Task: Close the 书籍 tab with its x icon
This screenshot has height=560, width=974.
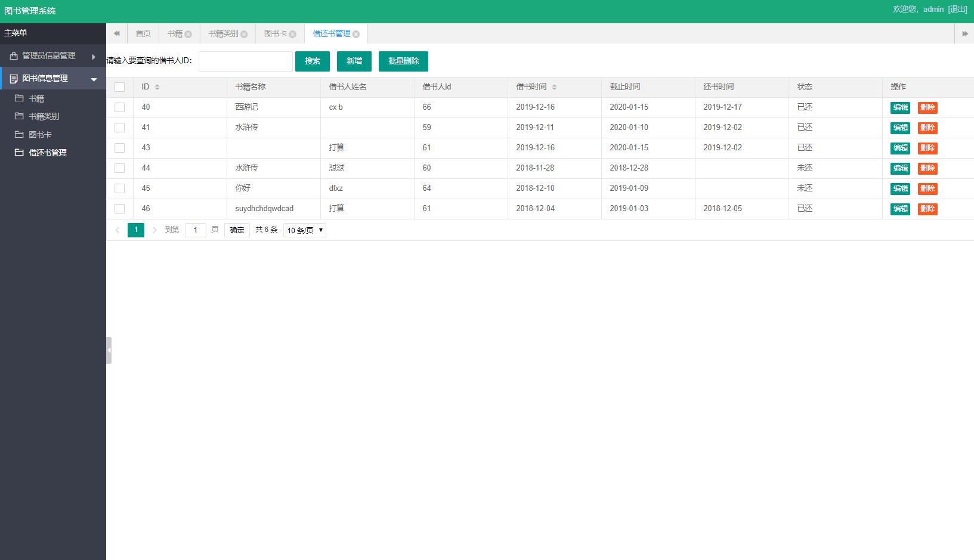Action: click(188, 34)
